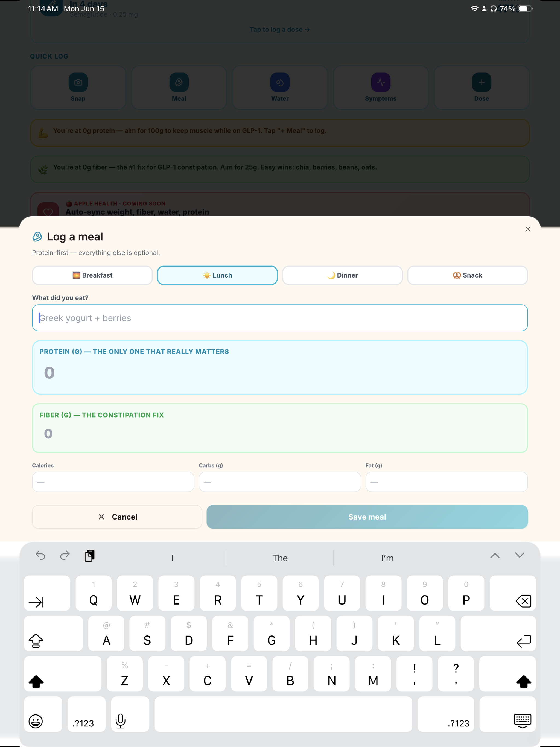Tap the L key

[x=437, y=633]
